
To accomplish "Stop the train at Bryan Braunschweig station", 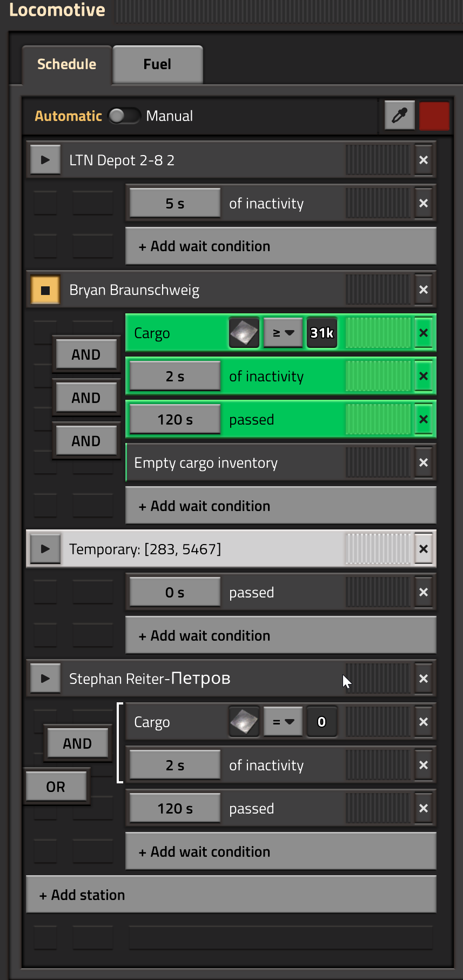I will (x=45, y=290).
